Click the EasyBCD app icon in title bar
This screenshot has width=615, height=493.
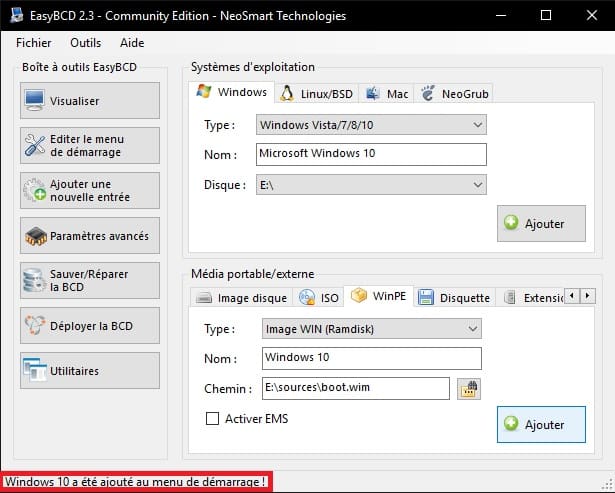click(x=16, y=15)
